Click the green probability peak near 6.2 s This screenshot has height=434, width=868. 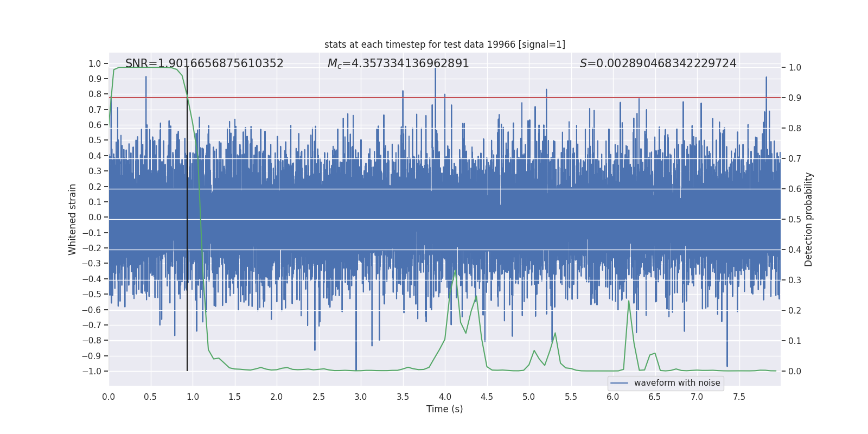(629, 301)
